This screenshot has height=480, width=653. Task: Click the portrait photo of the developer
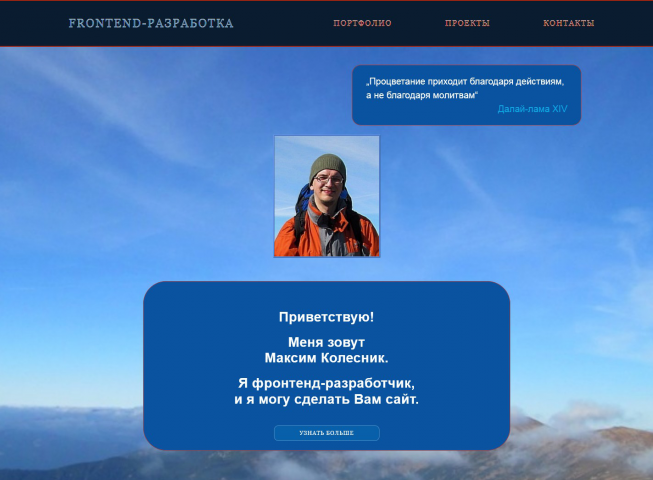point(326,196)
